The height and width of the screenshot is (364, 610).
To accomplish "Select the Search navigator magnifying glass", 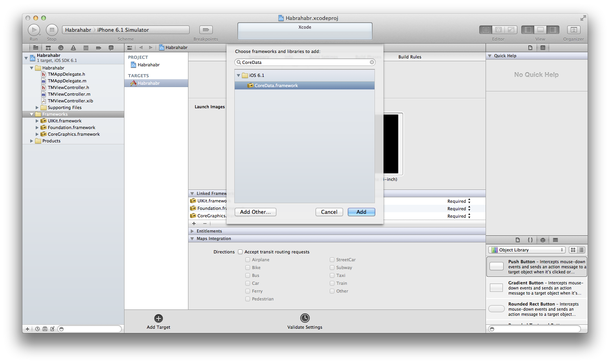I will [61, 47].
